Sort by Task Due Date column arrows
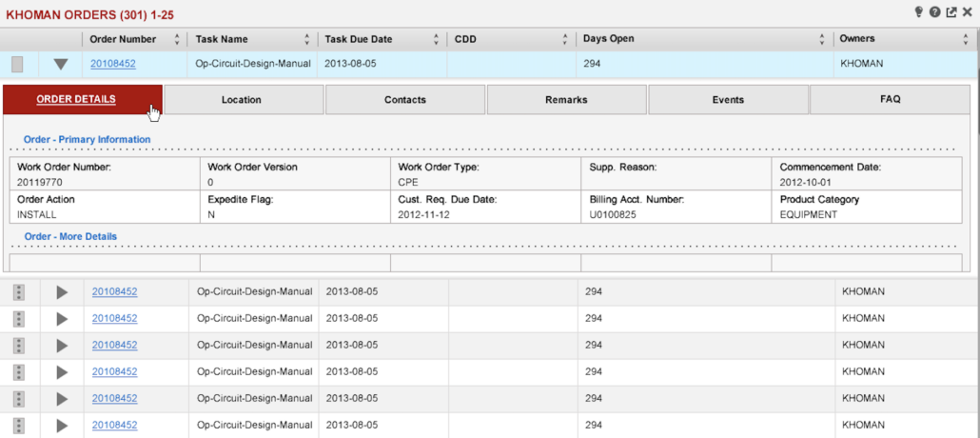 pos(436,39)
